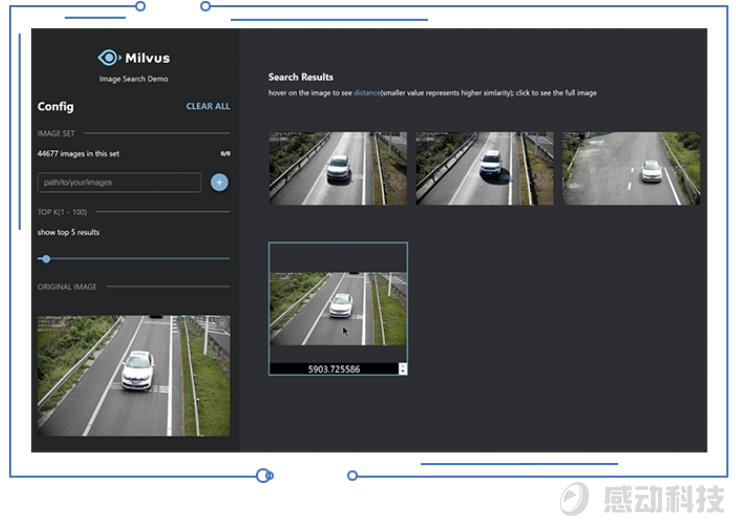Viewport: 736px width, 520px height.
Task: Click the Milvus eye logo icon
Action: [x=108, y=58]
